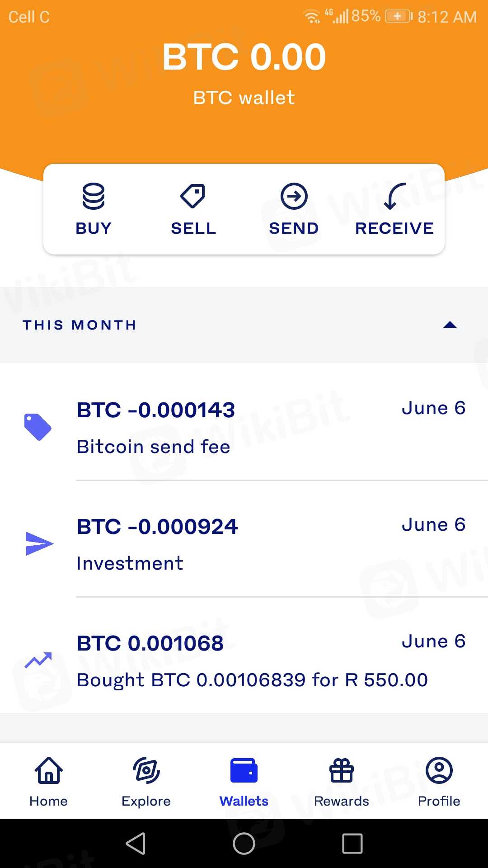Open the Investment send transaction
The width and height of the screenshot is (488, 868).
click(271, 544)
